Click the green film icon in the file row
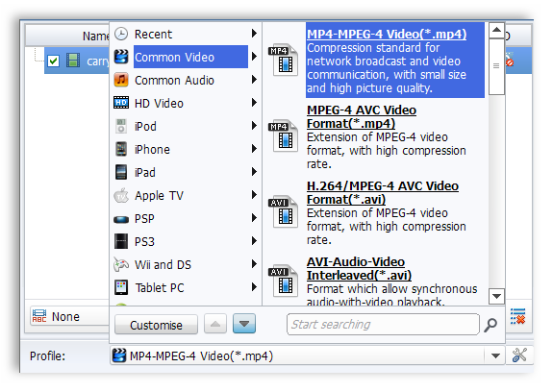The image size is (553, 392). [x=73, y=61]
